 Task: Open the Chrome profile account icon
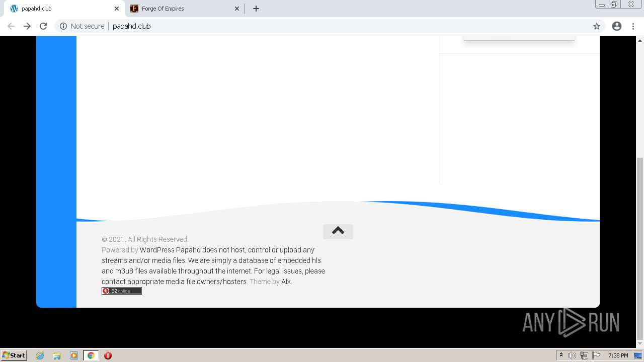click(x=617, y=26)
